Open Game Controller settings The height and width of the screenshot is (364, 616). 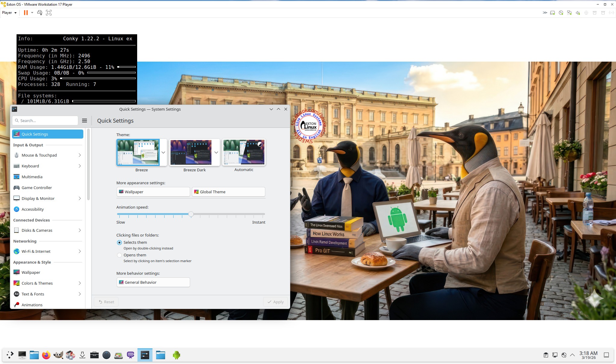37,188
